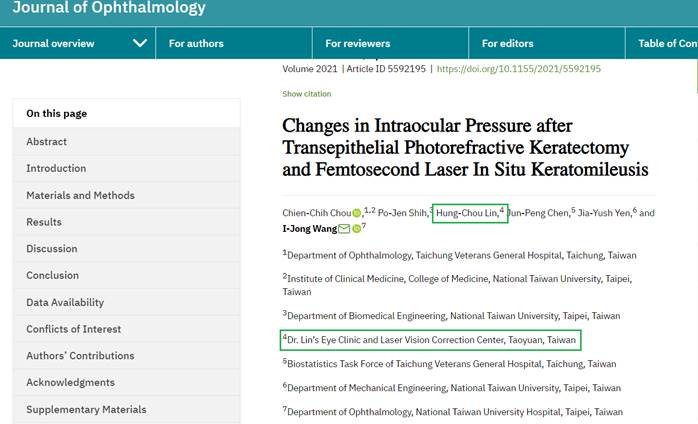Screen dimensions: 698x424
Task: Open the For authors menu
Action: (196, 43)
